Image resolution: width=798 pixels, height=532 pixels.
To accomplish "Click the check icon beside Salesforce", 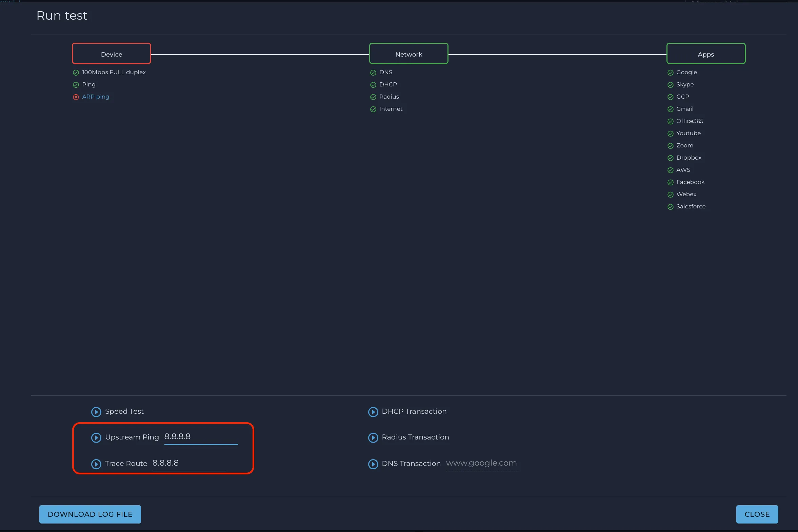I will click(x=671, y=207).
